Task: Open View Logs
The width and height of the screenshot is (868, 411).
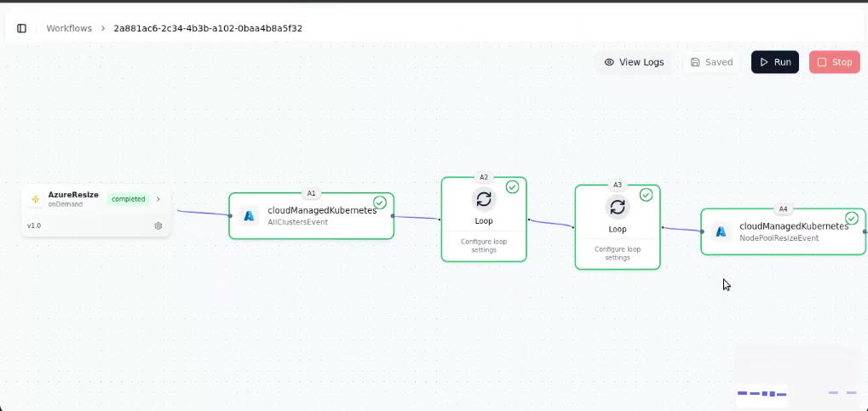Action: (x=634, y=62)
